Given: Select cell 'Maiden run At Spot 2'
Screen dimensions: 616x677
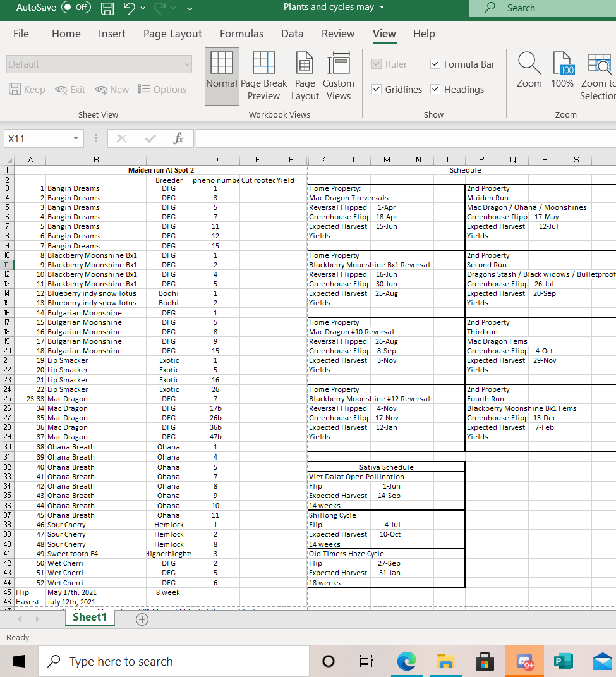Looking at the screenshot, I should [x=161, y=170].
